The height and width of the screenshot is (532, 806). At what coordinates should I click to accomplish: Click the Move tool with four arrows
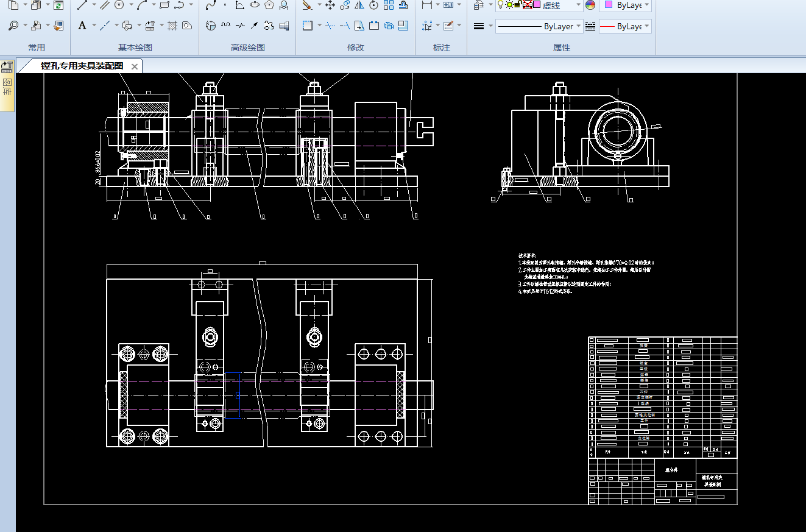pyautogui.click(x=330, y=5)
